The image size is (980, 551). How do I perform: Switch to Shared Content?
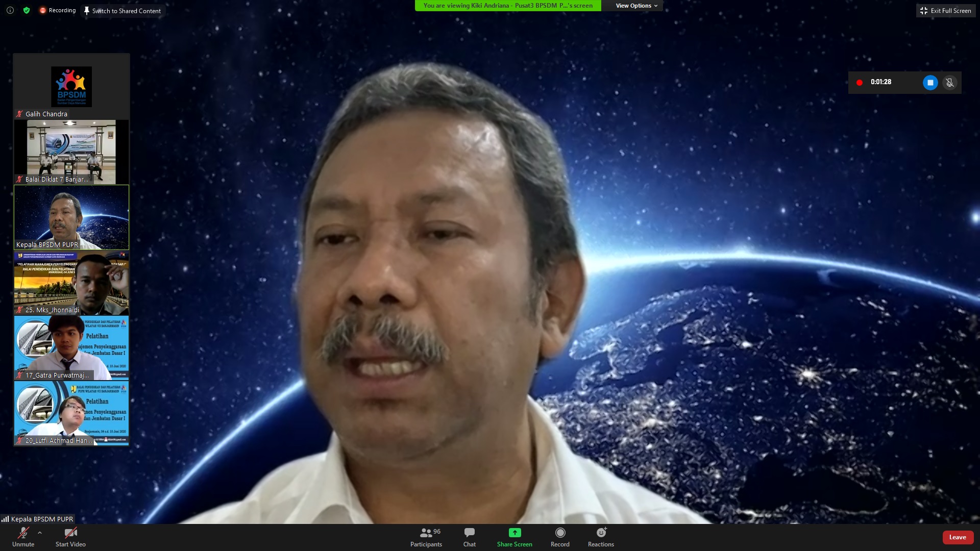click(122, 11)
